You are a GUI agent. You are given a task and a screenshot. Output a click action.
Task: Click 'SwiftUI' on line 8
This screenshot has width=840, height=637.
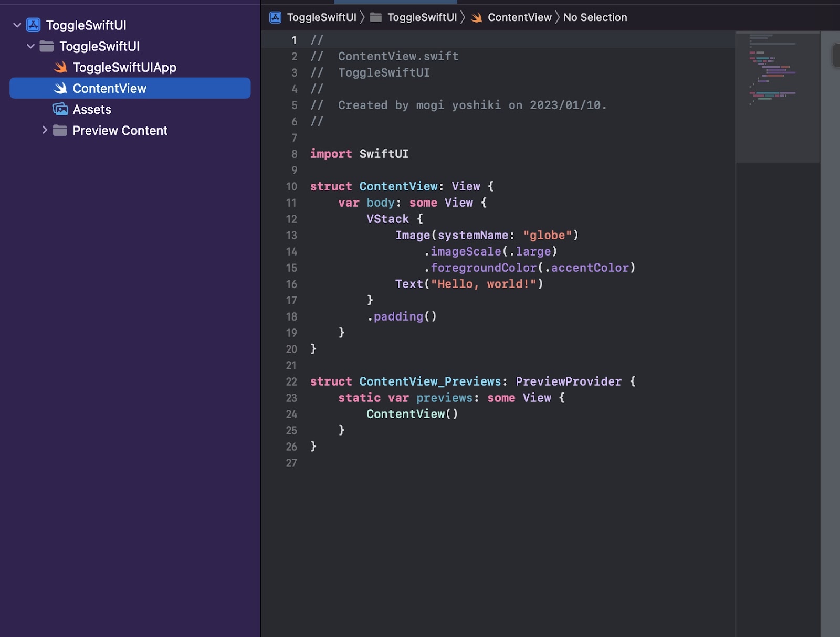384,154
